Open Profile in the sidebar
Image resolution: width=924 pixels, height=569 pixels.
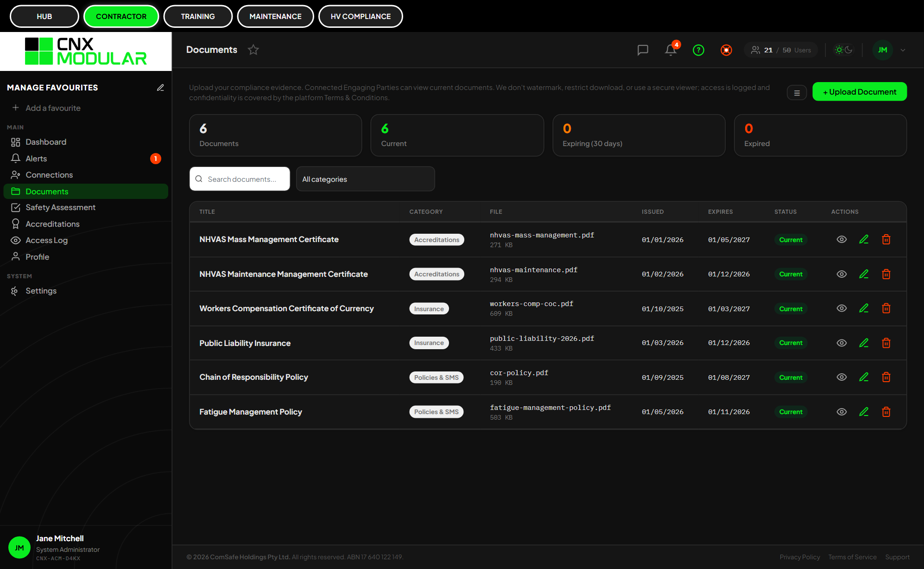coord(86,257)
